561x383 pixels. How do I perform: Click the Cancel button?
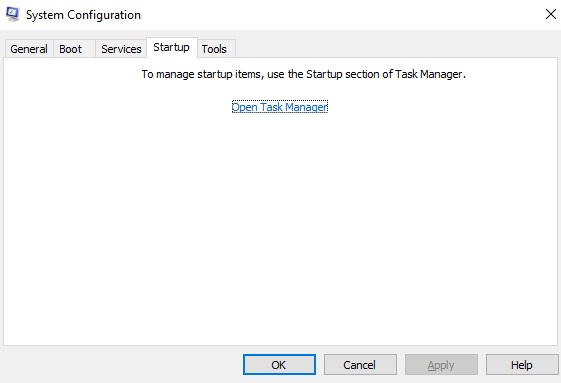coord(360,365)
